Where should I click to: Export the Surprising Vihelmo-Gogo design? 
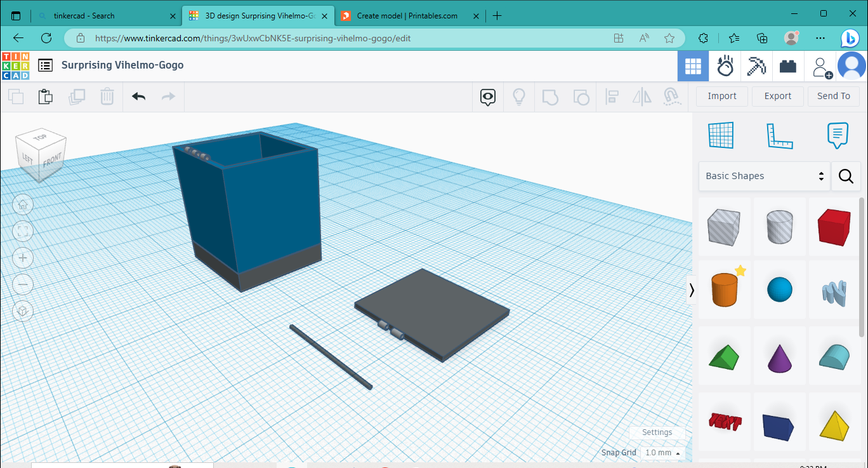tap(777, 96)
